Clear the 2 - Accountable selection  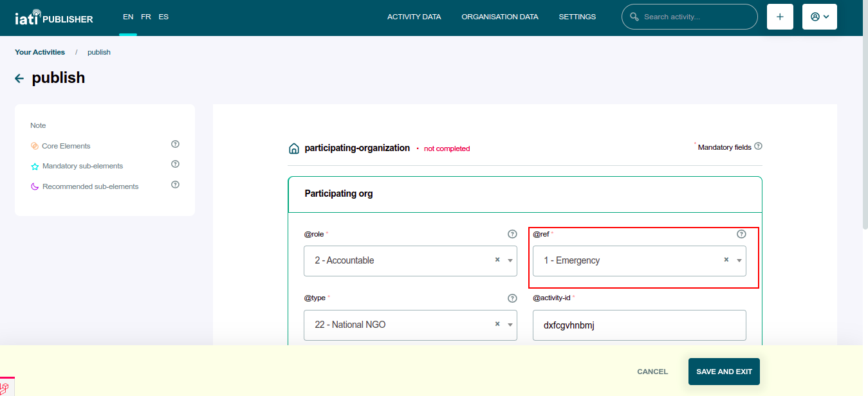[x=497, y=260]
